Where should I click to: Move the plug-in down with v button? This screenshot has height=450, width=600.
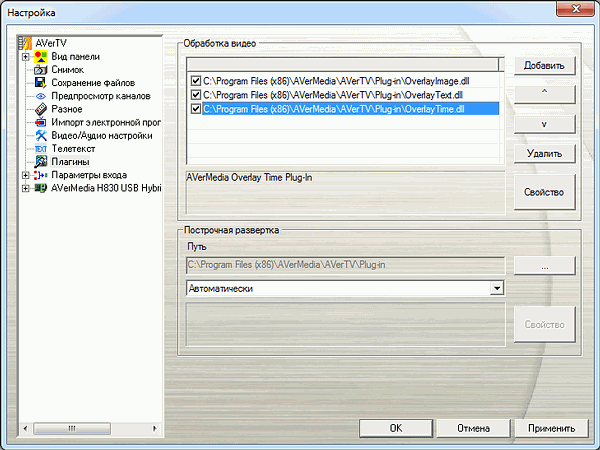[x=545, y=124]
